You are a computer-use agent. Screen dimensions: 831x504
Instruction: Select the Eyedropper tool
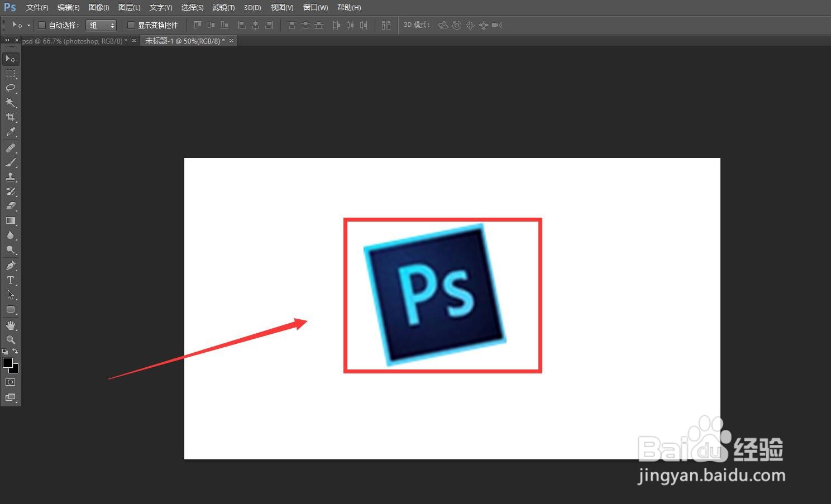point(11,132)
